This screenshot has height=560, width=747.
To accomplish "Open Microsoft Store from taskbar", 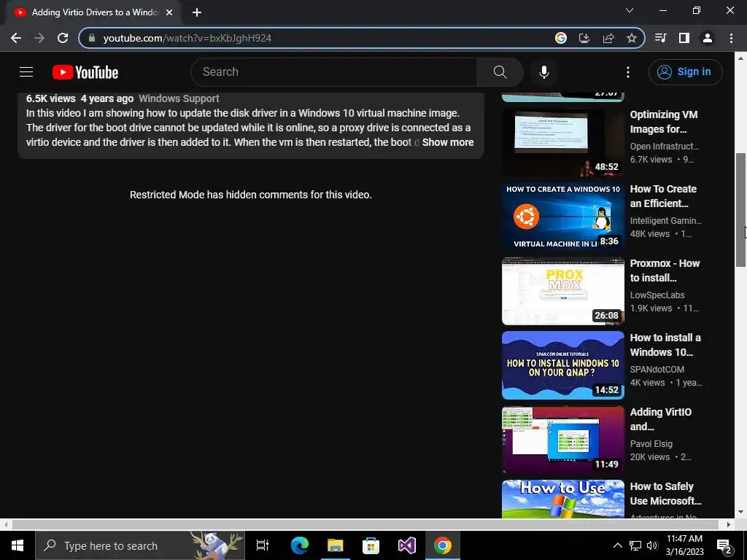I will (371, 545).
